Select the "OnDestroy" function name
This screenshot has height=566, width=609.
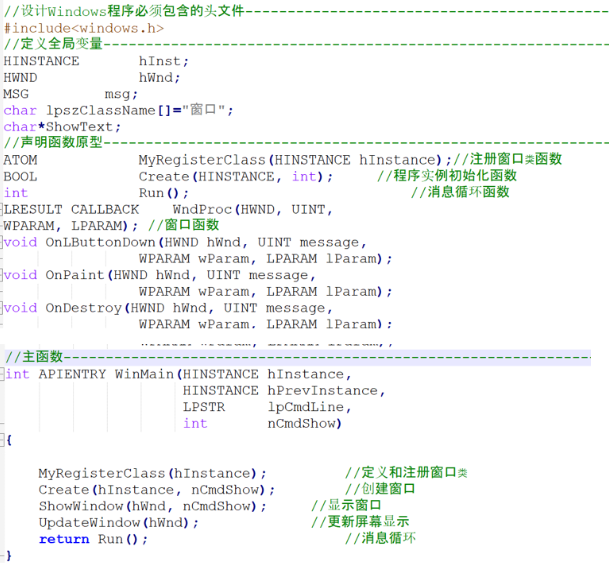click(84, 308)
